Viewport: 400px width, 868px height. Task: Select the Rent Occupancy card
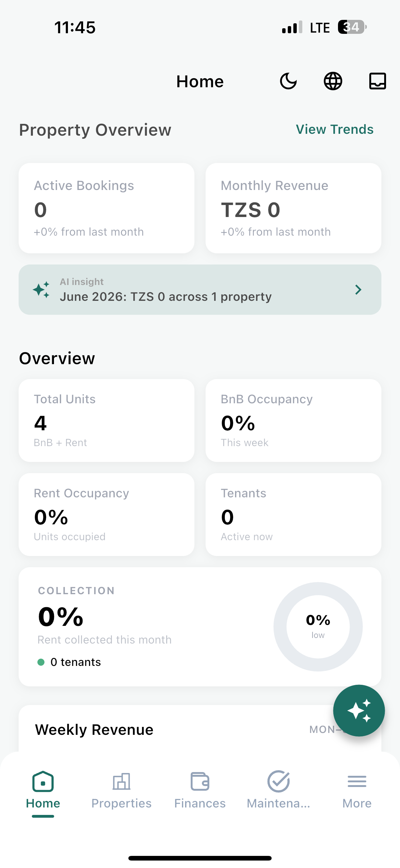[106, 514]
